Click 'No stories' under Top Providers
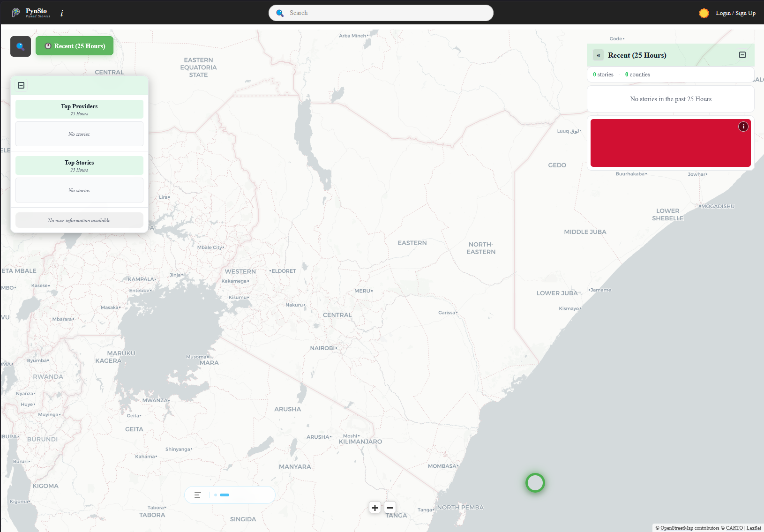The height and width of the screenshot is (532, 764). [x=79, y=134]
